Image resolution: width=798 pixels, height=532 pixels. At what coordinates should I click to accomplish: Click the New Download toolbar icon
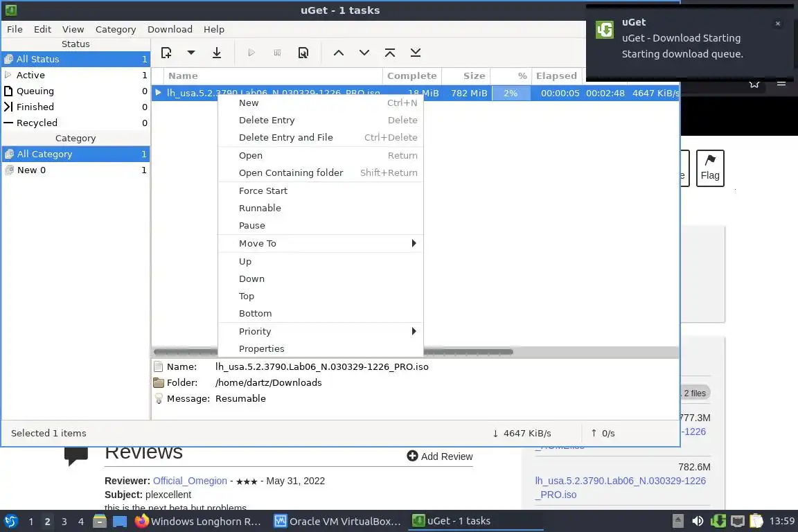166,53
